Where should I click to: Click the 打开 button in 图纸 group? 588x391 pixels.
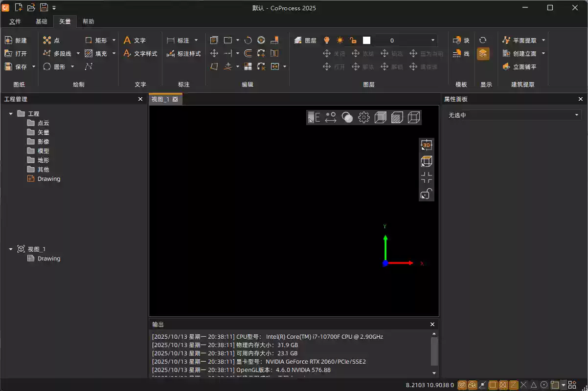[16, 53]
